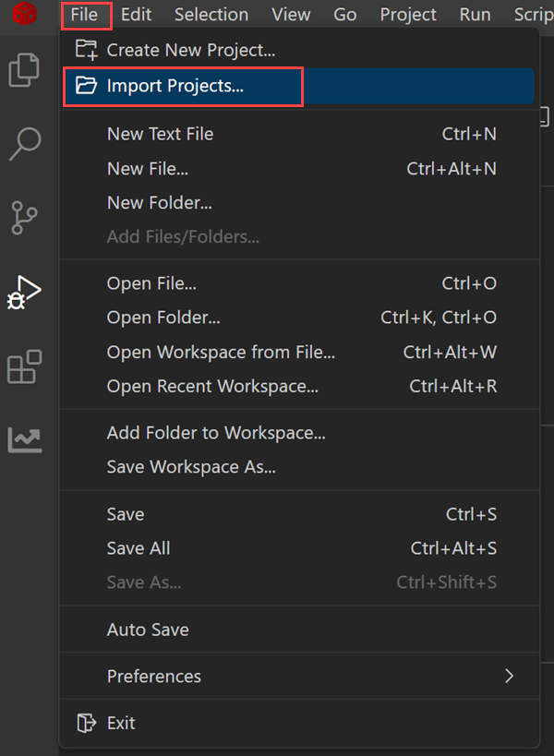554x756 pixels.
Task: Click the Create New Project folder icon
Action: pos(87,50)
